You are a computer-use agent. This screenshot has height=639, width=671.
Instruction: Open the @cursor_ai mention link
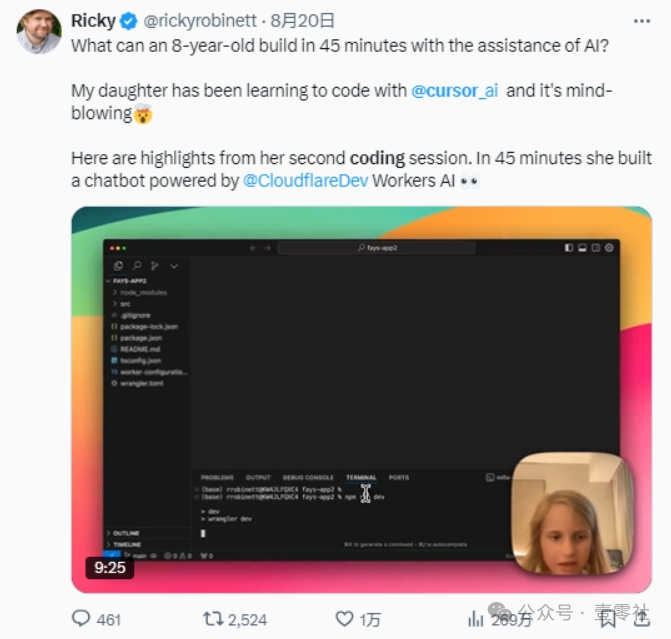coord(454,90)
